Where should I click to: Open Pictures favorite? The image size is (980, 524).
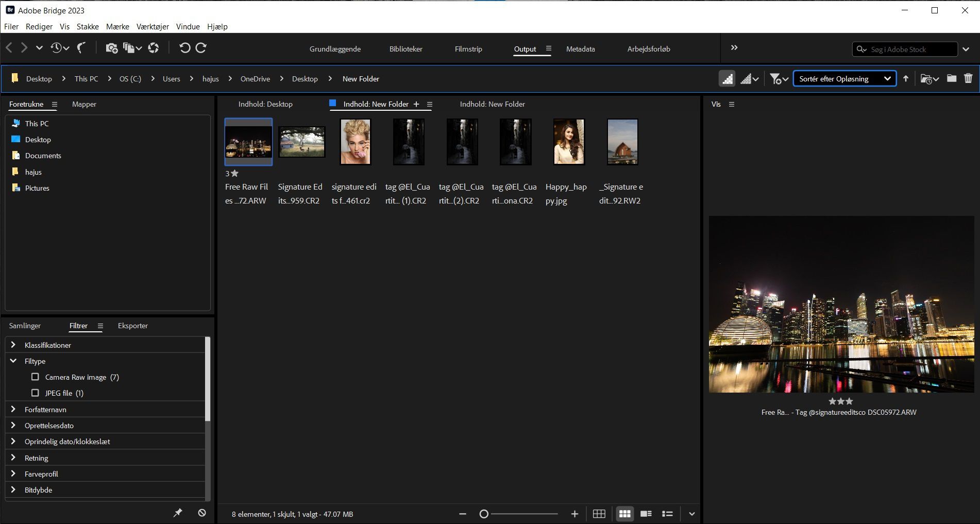tap(37, 188)
